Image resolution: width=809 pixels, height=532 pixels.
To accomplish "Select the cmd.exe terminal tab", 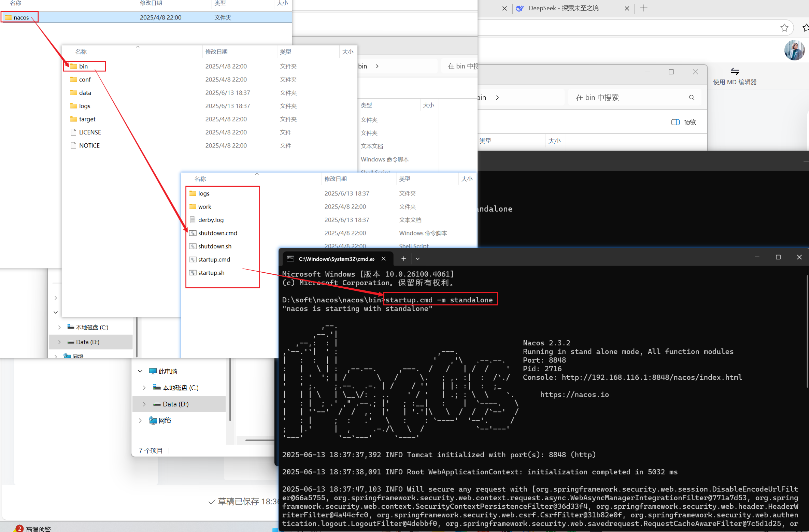I will (x=336, y=259).
